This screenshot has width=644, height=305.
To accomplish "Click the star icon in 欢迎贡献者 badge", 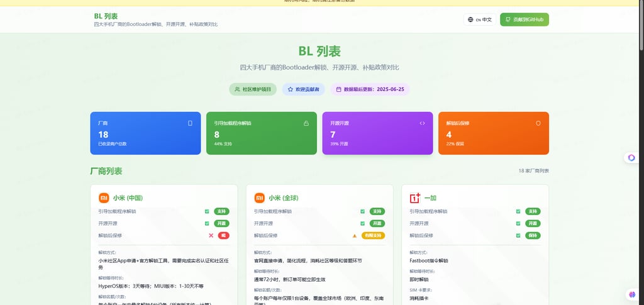I will (290, 89).
